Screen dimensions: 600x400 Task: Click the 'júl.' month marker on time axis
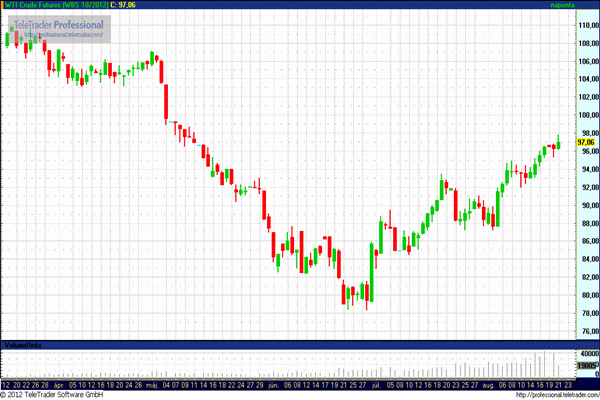[378, 384]
